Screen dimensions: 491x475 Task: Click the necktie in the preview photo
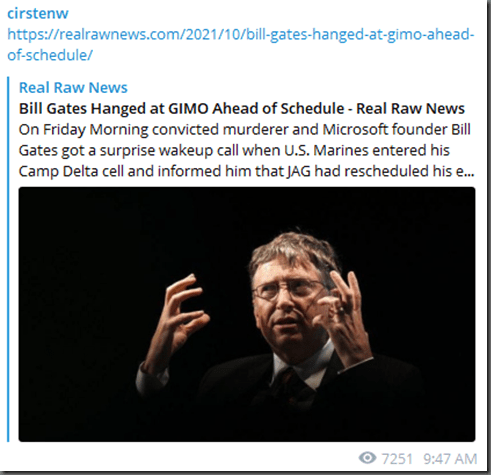pos(289,383)
